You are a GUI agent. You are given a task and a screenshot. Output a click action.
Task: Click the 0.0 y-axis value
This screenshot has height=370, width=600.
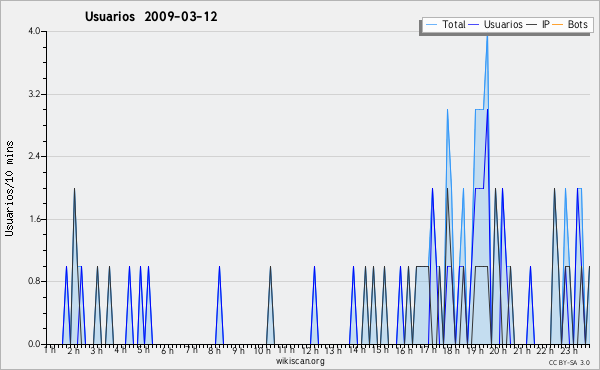34,344
